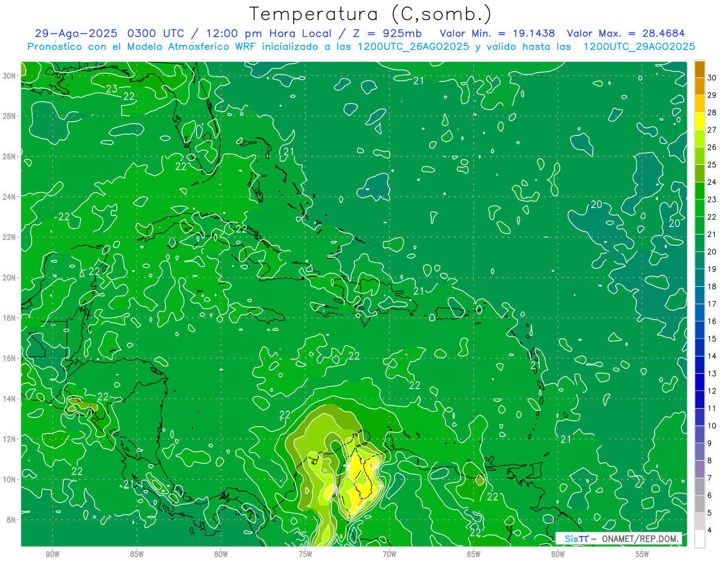Click the 80W longitude axis label

click(x=221, y=554)
